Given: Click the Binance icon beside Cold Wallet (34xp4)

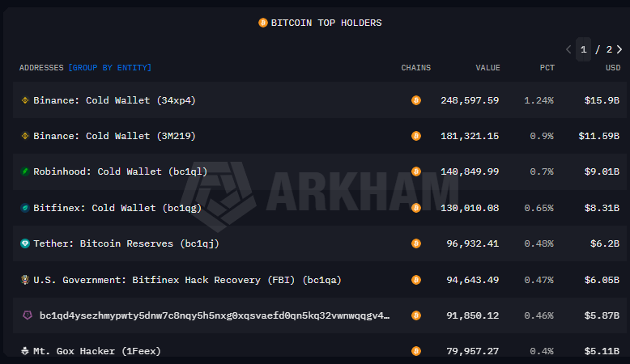Looking at the screenshot, I should tap(25, 100).
